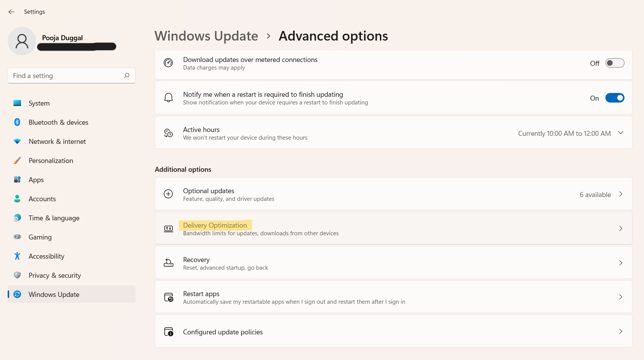The image size is (644, 360).
Task: Open Optional updates chevron arrow
Action: [621, 194]
